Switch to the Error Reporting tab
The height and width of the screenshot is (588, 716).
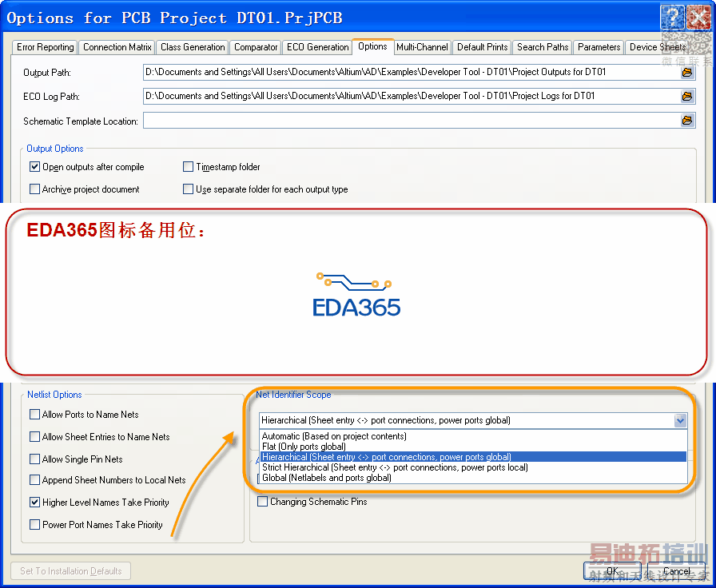(45, 47)
